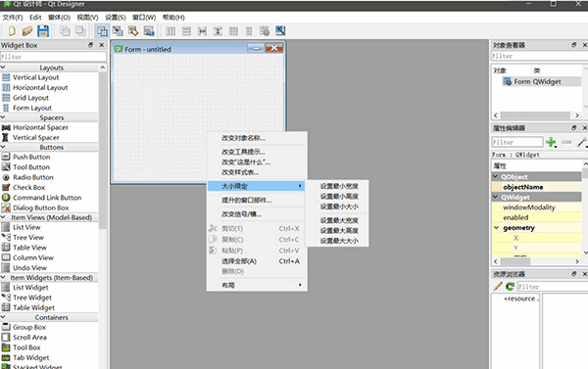Reload resources with green refresh icon
Image resolution: width=588 pixels, height=369 pixels.
point(510,287)
